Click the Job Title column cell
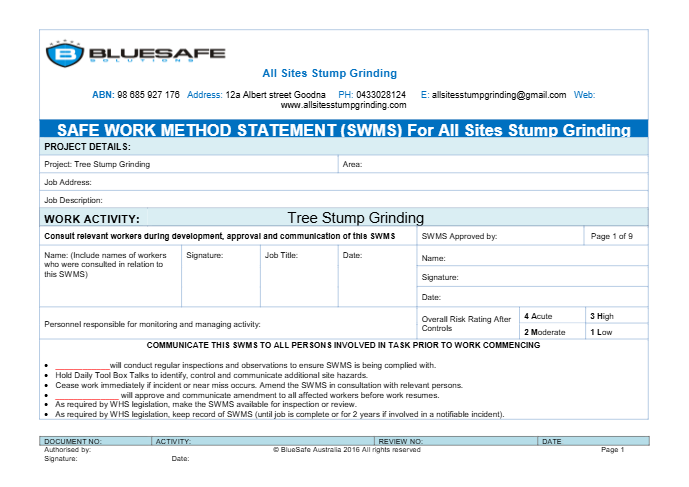Image resolution: width=689 pixels, height=487 pixels. click(299, 276)
